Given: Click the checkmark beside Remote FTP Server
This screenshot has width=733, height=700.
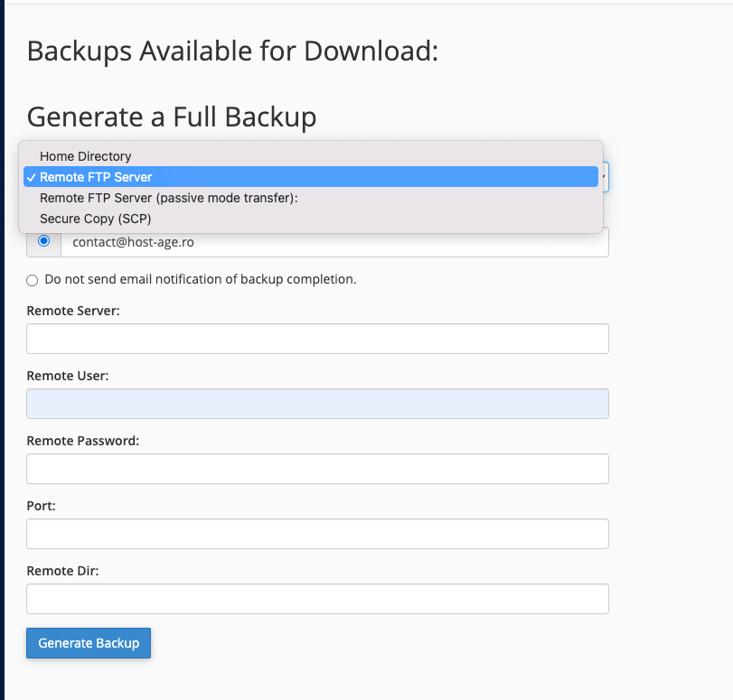Looking at the screenshot, I should click(32, 176).
